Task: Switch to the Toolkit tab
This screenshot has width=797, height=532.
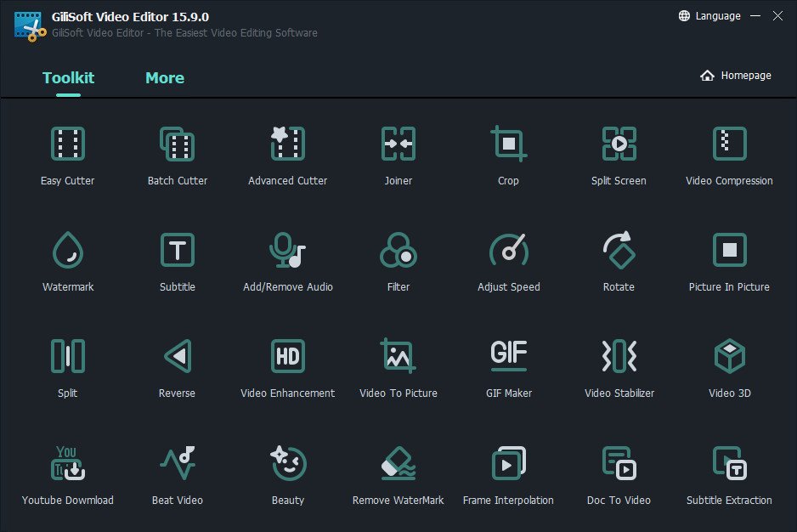Action: [68, 78]
